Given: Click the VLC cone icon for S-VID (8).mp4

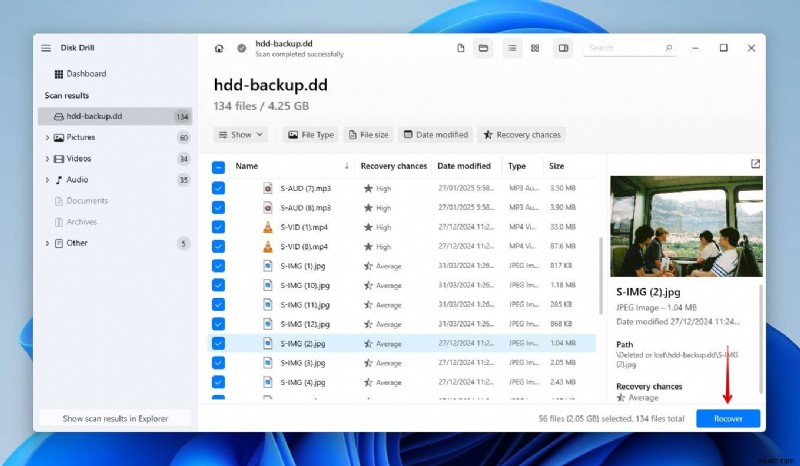Looking at the screenshot, I should click(267, 247).
